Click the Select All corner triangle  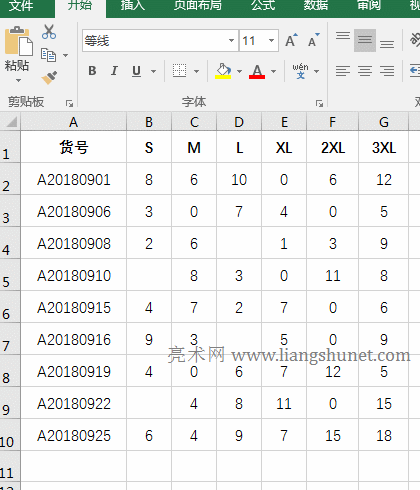[x=11, y=122]
